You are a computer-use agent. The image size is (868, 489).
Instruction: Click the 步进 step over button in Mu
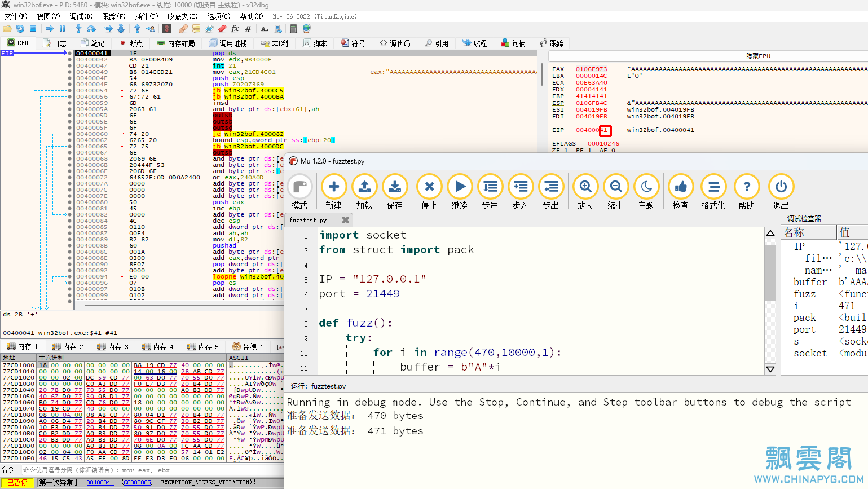(490, 192)
